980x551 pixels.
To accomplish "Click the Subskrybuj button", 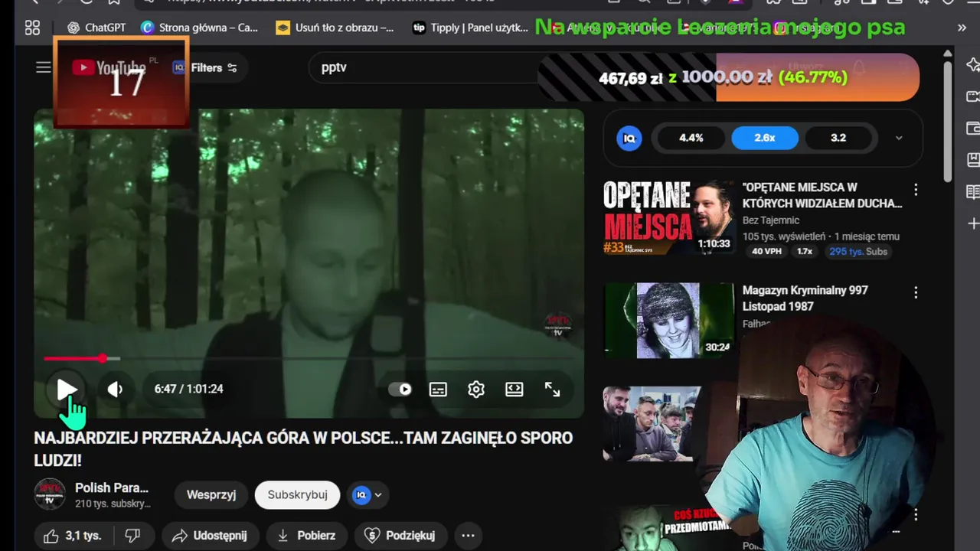I will (x=298, y=494).
